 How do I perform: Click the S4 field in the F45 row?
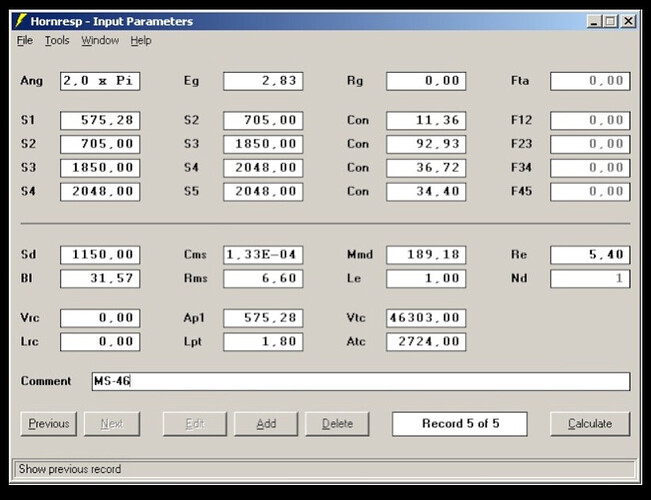point(100,191)
